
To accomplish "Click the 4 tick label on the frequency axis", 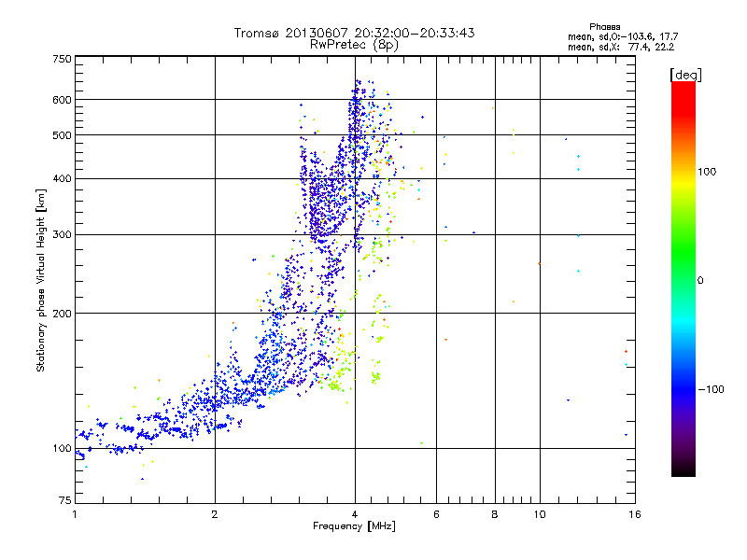I will [x=355, y=514].
